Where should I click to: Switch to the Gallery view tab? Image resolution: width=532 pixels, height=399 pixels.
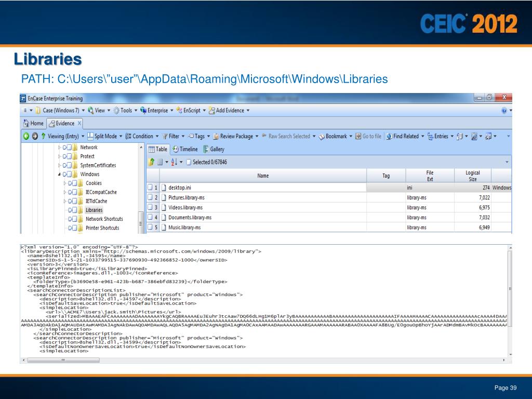coord(214,149)
